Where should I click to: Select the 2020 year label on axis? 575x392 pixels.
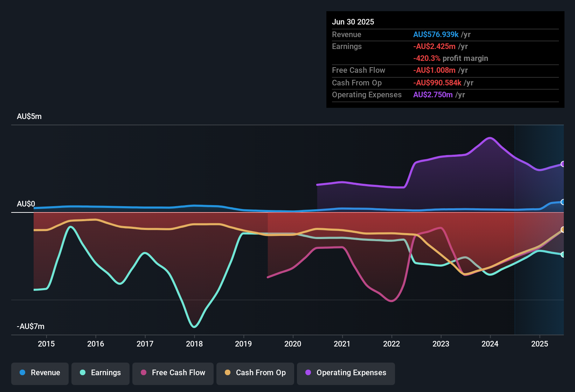pyautogui.click(x=293, y=344)
